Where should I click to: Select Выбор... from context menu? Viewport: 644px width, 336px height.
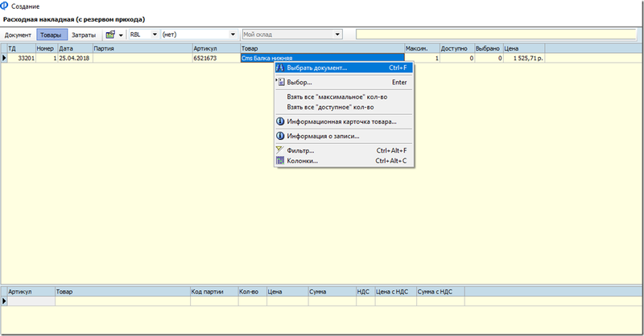coord(345,82)
